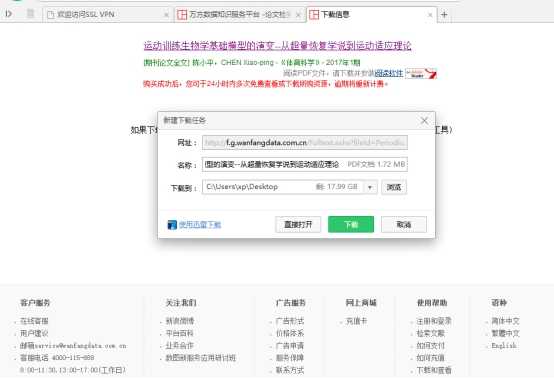
Task: Click the sidebar toggle icon left of the tabs
Action: 9,14
